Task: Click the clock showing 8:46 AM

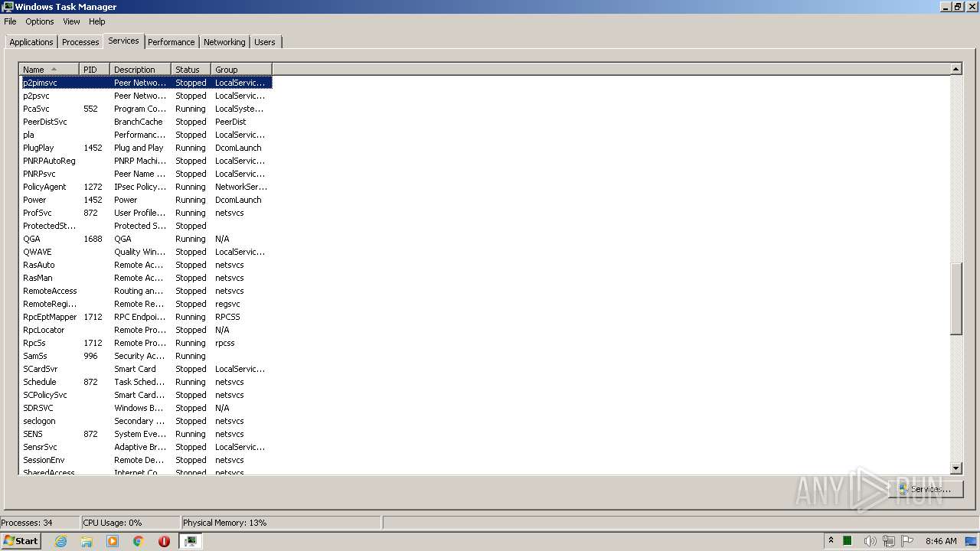Action: pos(941,541)
